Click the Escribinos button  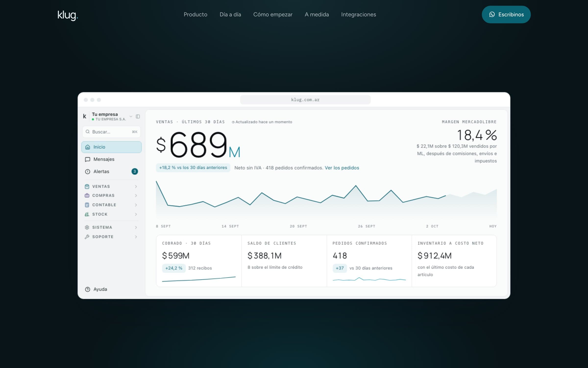[x=506, y=14]
